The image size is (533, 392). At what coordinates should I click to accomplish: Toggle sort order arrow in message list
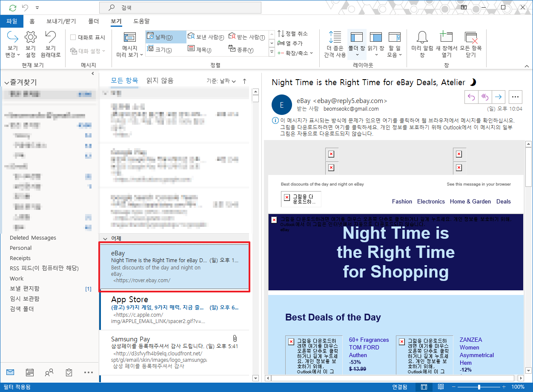244,81
